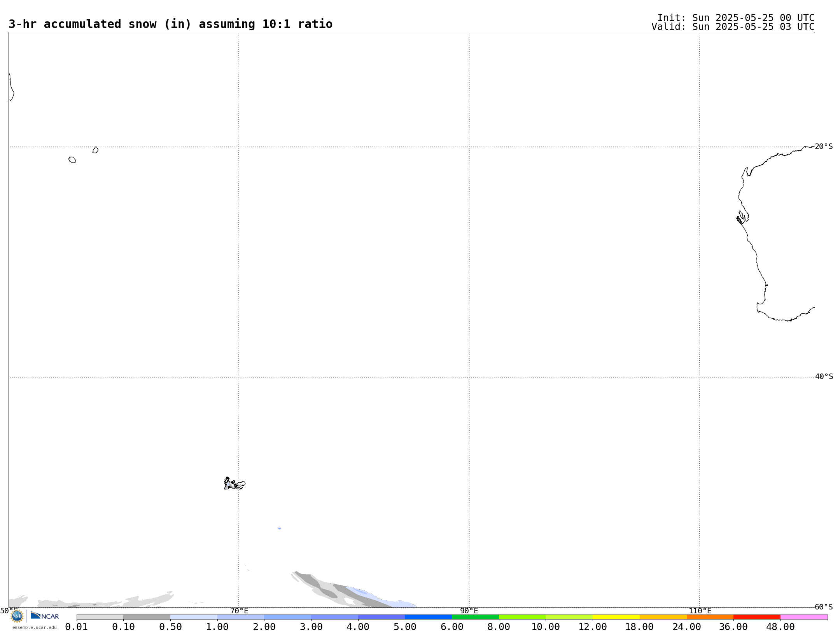
Task: Click the 110°E longitude label
Action: tap(700, 611)
